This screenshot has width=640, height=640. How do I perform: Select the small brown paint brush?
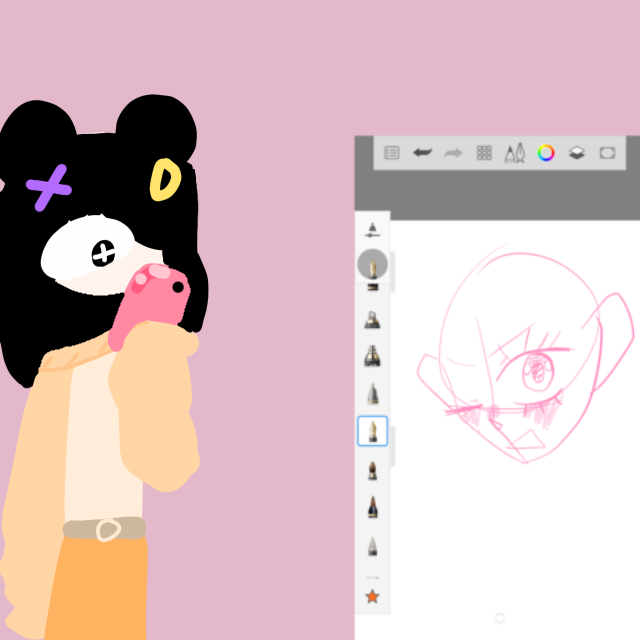click(372, 469)
